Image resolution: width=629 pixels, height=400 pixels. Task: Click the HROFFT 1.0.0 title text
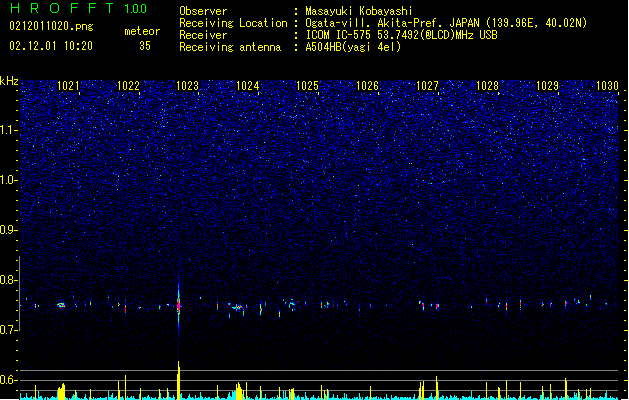78,8
